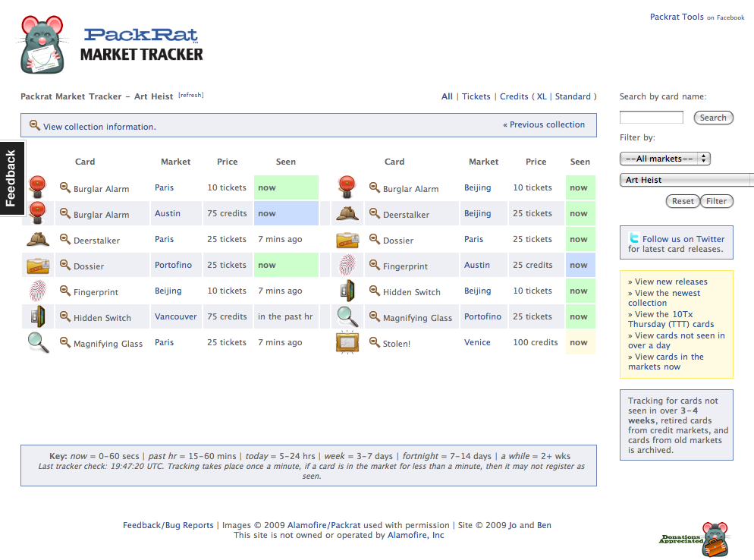754x560 pixels.
Task: Click the Fingerprint image in the Austin 25 credits row
Action: (347, 265)
